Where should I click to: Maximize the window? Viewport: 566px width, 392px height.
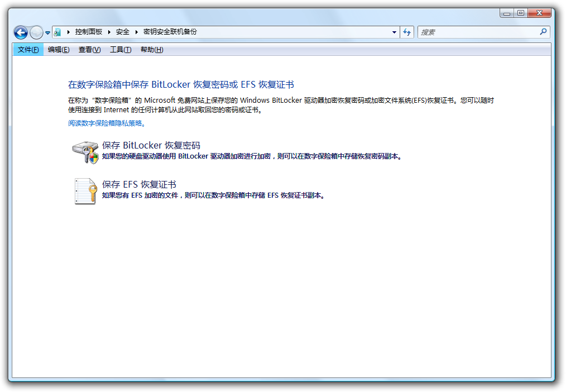521,13
